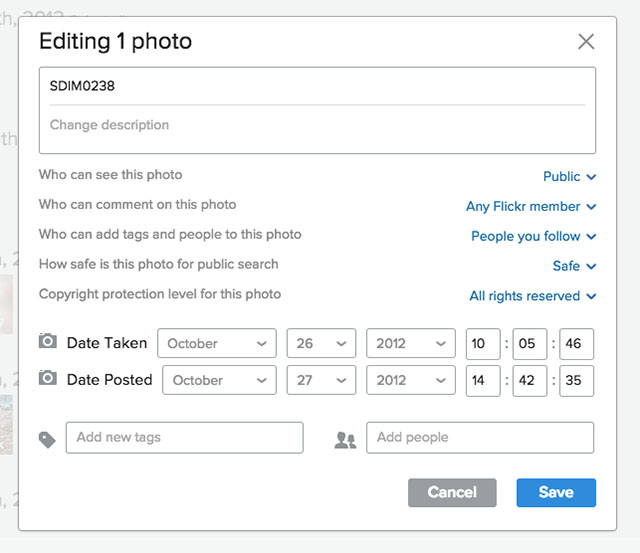Viewport: 640px width, 553px height.
Task: Open the Date Posted day 27 dropdown
Action: tap(321, 380)
